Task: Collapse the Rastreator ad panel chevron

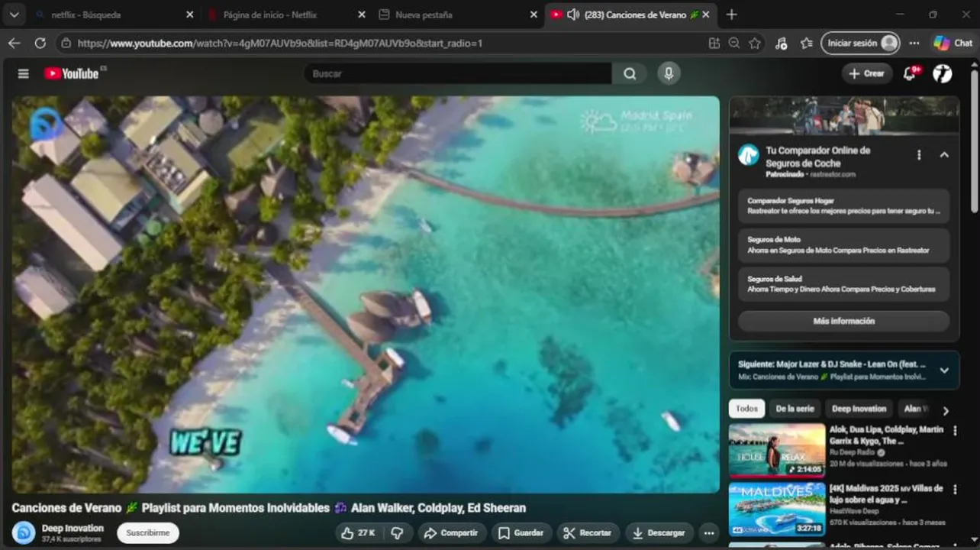Action: [x=944, y=155]
